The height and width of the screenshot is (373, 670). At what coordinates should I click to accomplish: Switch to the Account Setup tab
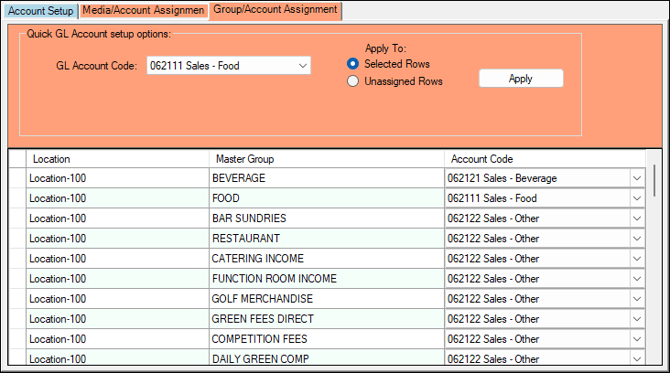[x=41, y=11]
